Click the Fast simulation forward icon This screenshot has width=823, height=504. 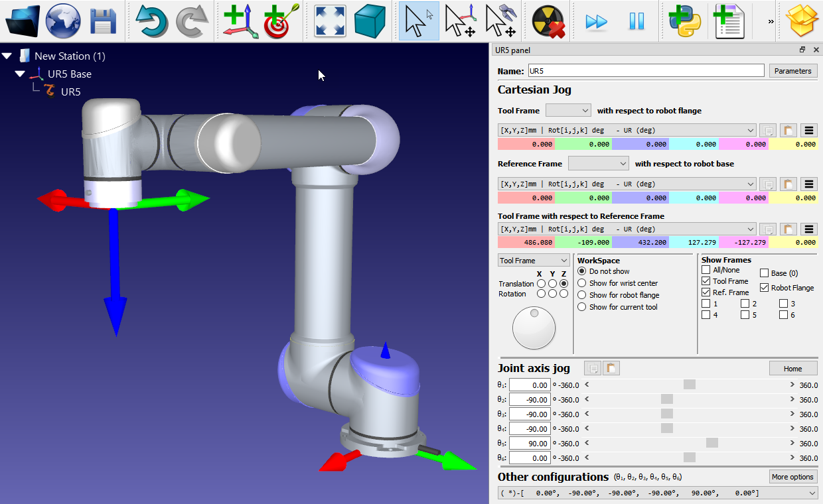[x=596, y=21]
